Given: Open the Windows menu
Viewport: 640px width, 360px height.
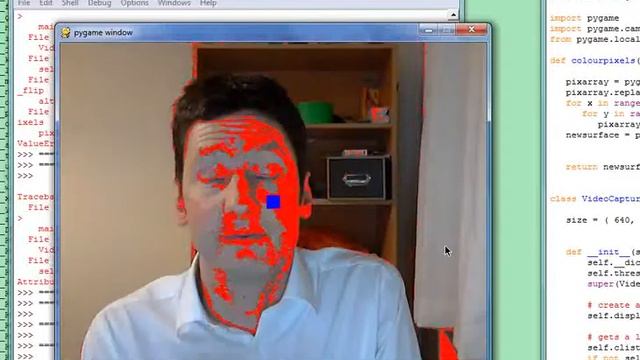Looking at the screenshot, I should pos(174,3).
